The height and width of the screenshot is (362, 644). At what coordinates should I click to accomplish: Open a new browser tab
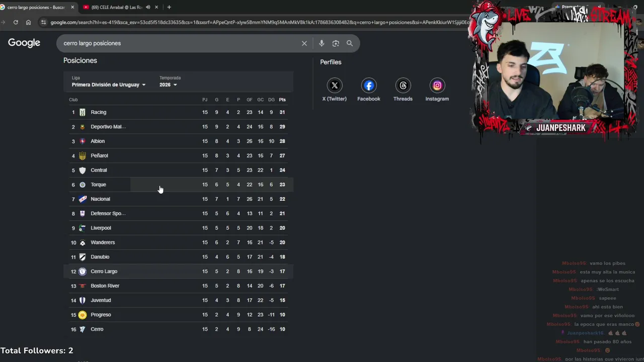(x=169, y=7)
